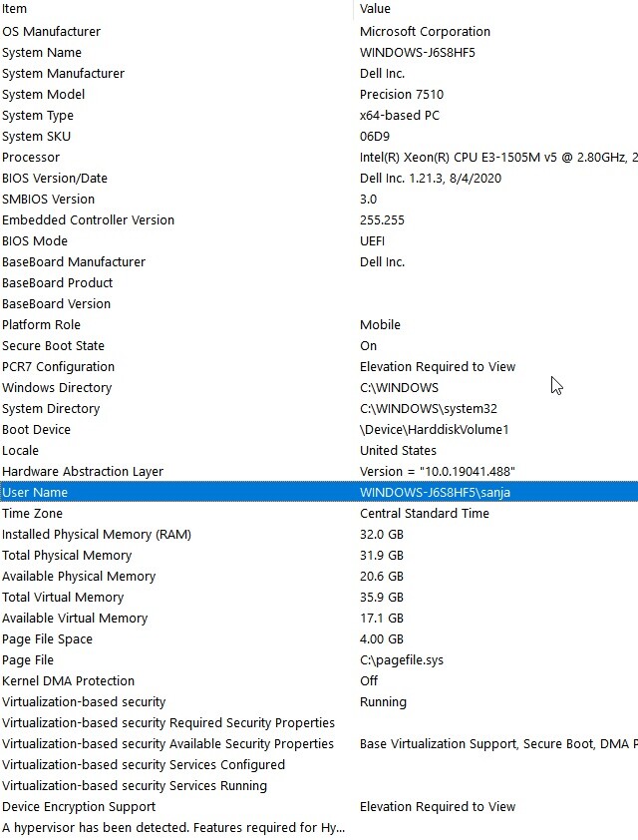Select the Available Physical Memory row

pos(319,576)
